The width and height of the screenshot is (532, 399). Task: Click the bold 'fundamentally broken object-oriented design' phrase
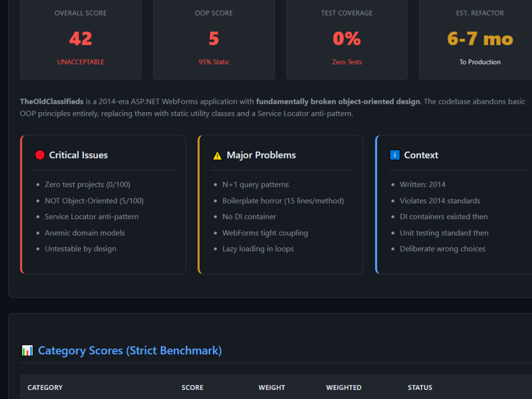click(338, 102)
